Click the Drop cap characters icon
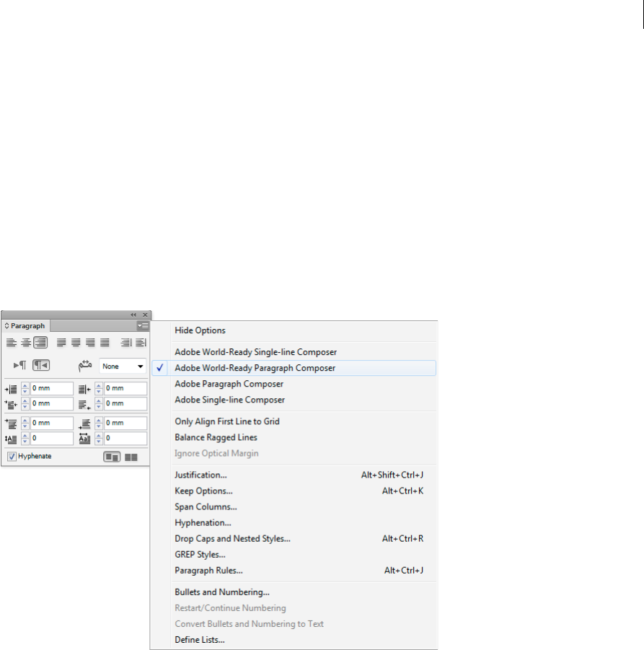Viewport: 644px width, 650px height. (x=84, y=439)
